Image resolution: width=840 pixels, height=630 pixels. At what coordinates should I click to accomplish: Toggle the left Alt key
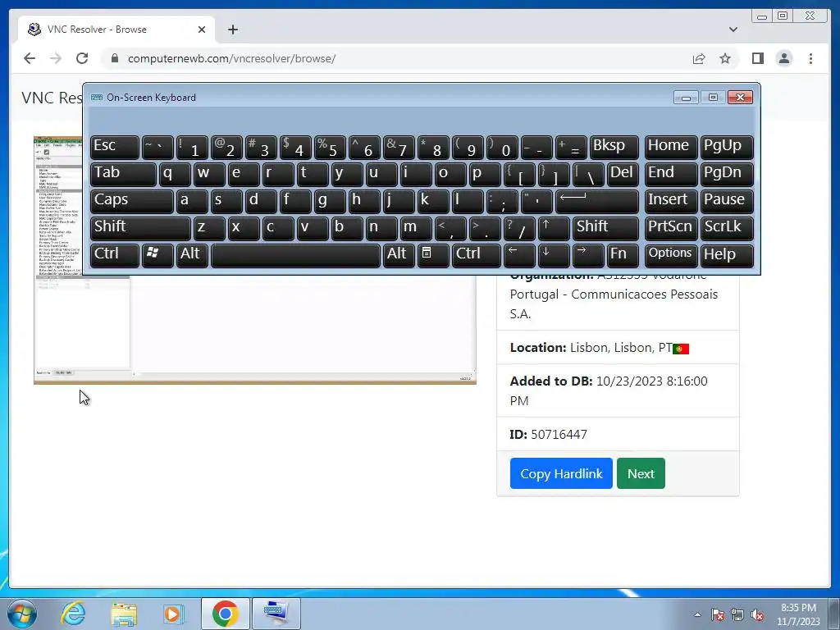(192, 255)
